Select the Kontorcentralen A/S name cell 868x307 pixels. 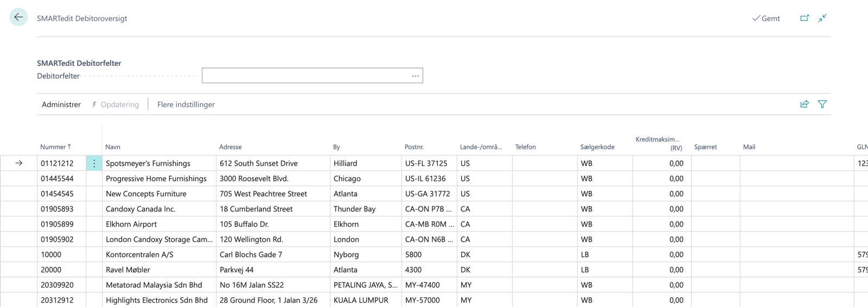pyautogui.click(x=139, y=254)
